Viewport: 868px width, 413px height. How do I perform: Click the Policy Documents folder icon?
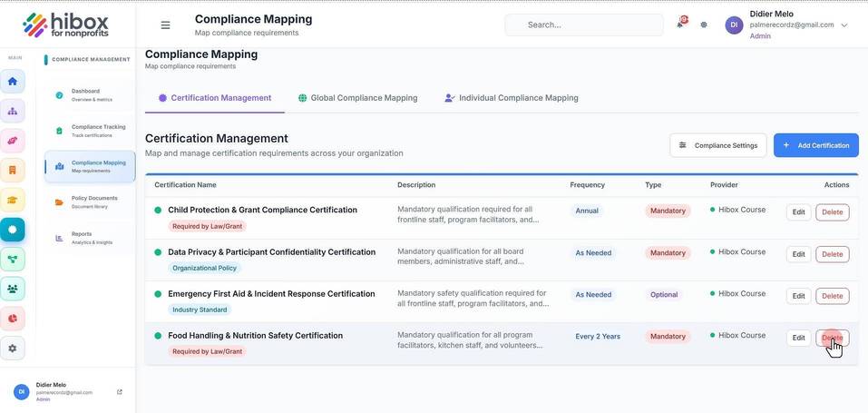(59, 202)
